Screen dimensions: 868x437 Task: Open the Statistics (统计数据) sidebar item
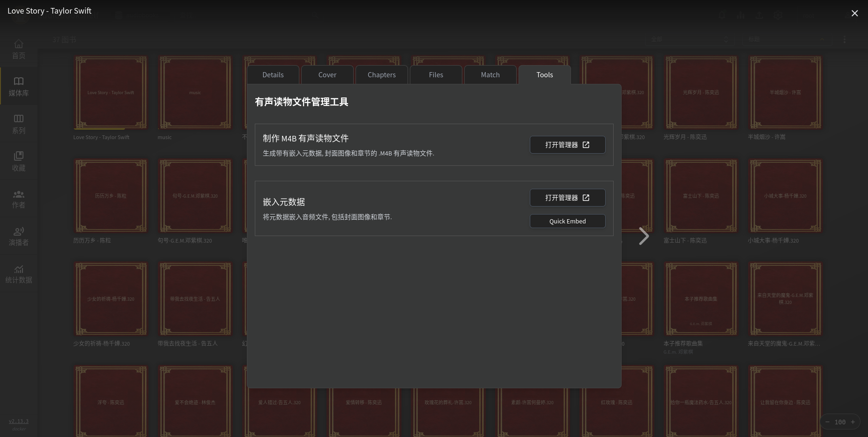(x=19, y=274)
